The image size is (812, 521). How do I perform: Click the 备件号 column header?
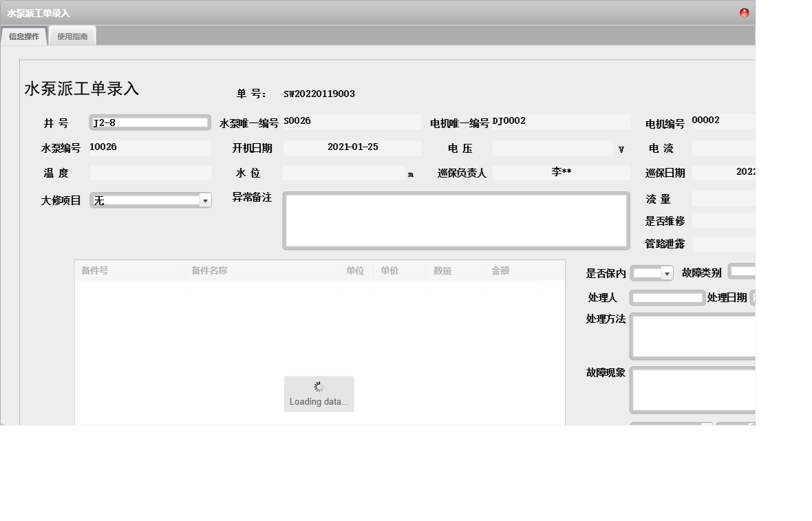pyautogui.click(x=129, y=270)
